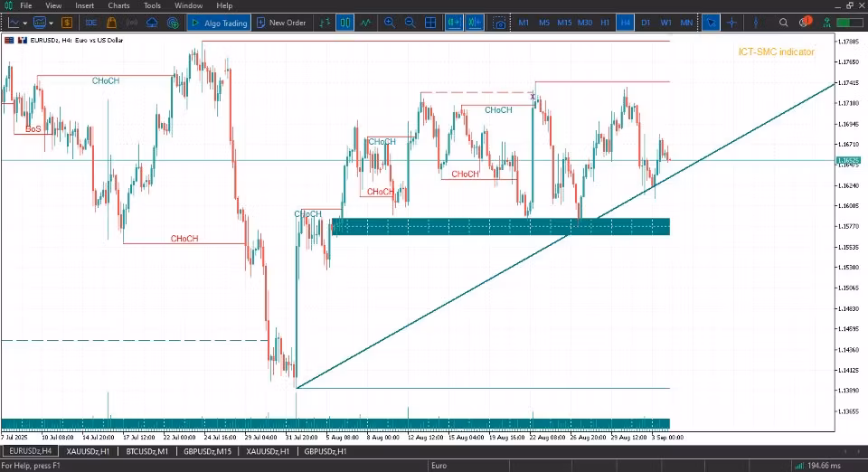Switch to the BTCUSDz,M1 chart tab
868x472 pixels.
point(146,451)
